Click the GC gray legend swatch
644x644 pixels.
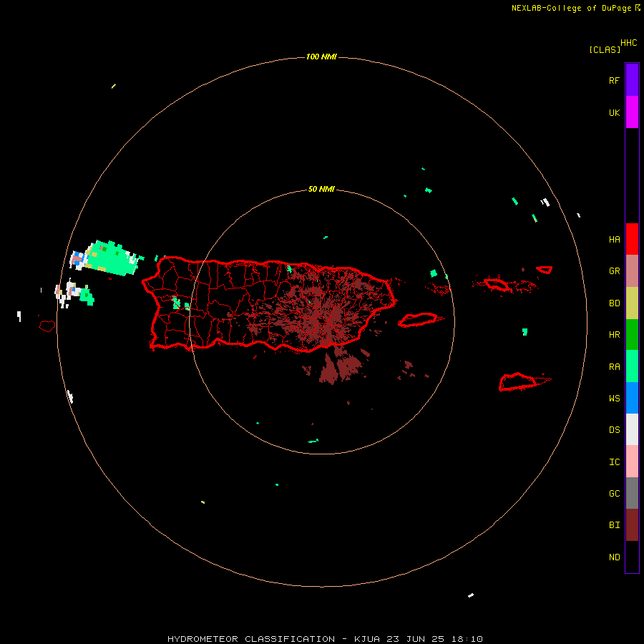click(632, 493)
